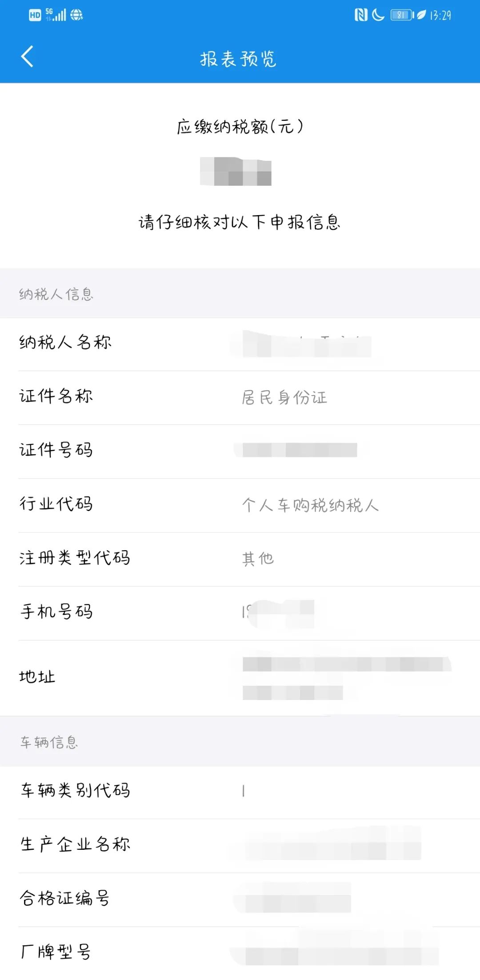Select the 车辆类别代码 row
480x980 pixels.
tap(240, 792)
